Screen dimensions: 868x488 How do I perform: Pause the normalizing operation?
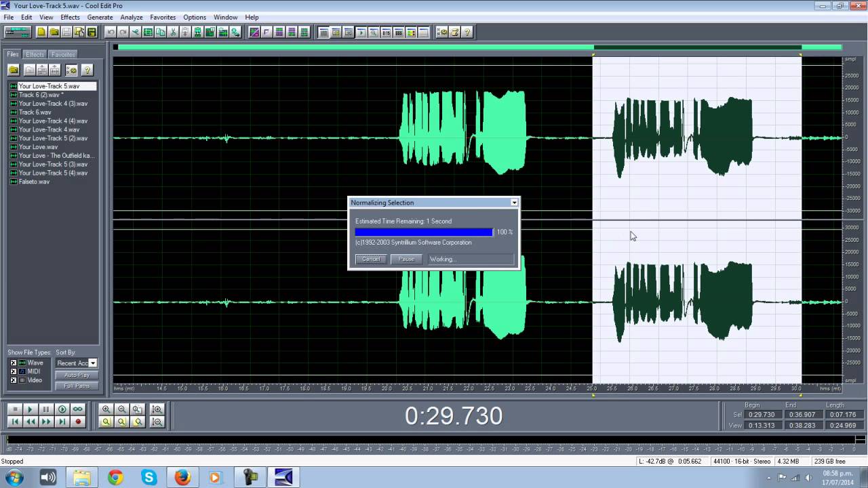pos(406,259)
